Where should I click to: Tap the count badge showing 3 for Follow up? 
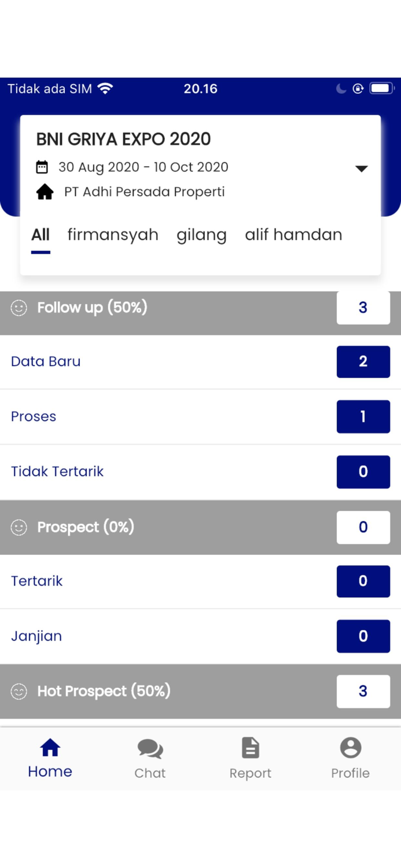point(363,307)
